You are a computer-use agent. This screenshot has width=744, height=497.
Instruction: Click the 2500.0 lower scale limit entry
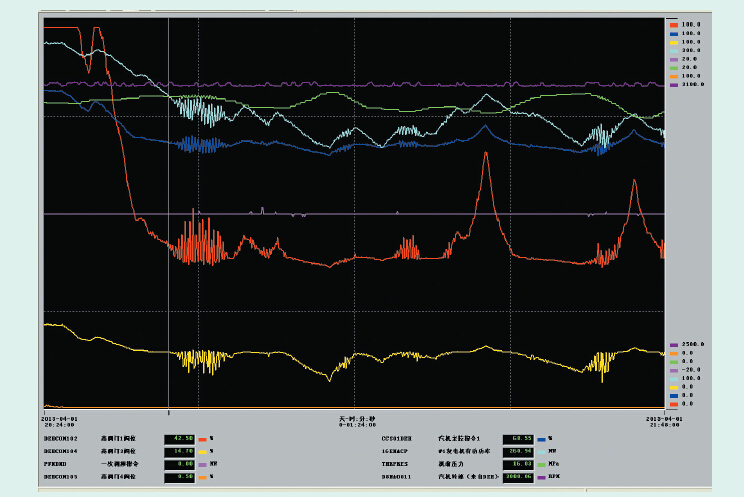point(694,344)
